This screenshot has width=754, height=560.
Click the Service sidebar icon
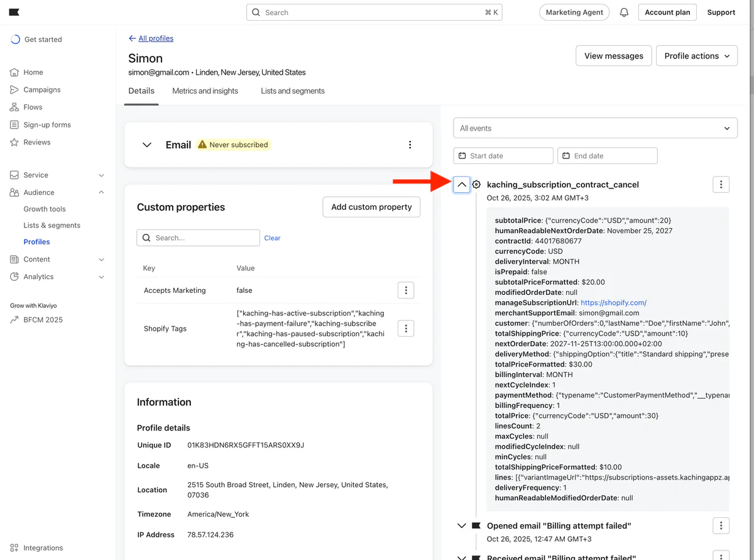click(14, 175)
